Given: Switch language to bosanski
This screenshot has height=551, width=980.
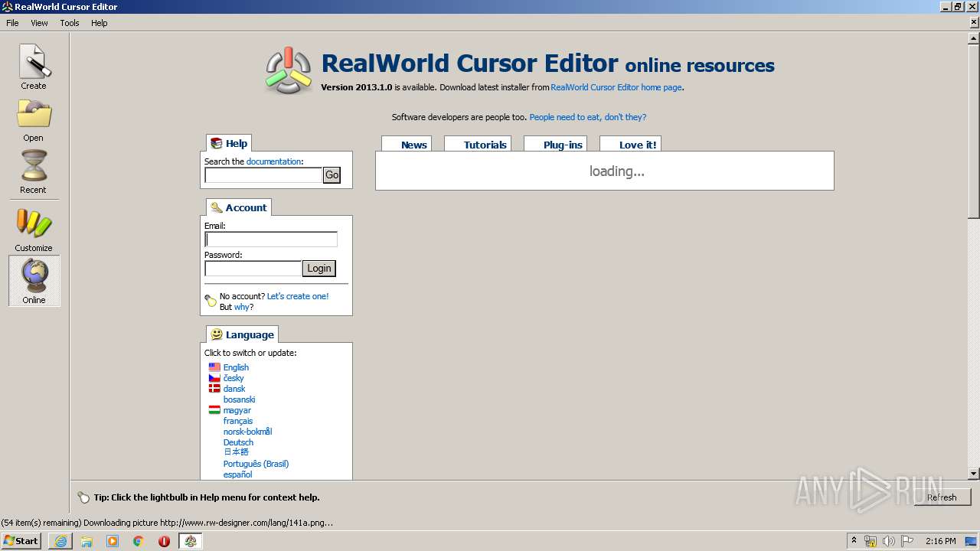Looking at the screenshot, I should click(239, 399).
